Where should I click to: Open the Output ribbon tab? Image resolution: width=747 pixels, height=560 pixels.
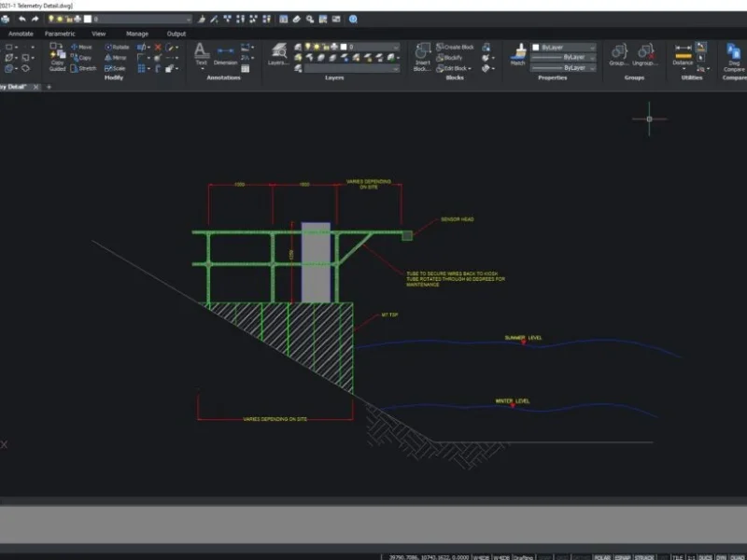pyautogui.click(x=176, y=34)
